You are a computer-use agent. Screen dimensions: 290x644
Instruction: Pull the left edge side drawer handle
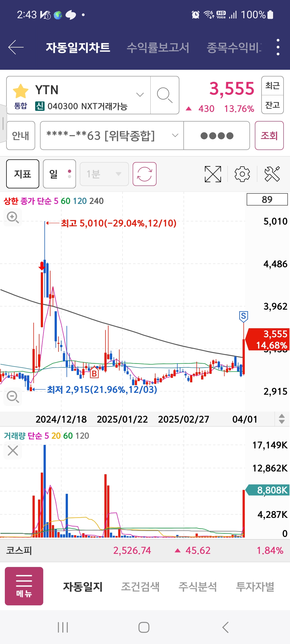pyautogui.click(x=3, y=123)
